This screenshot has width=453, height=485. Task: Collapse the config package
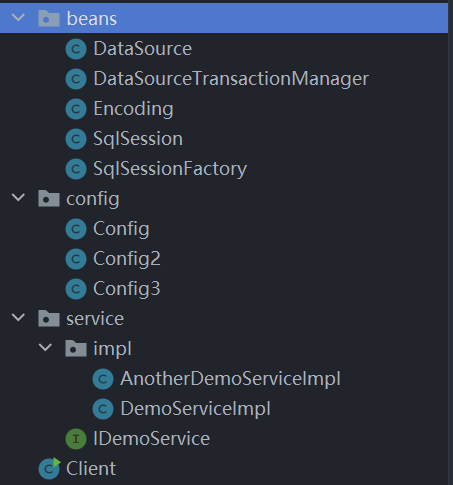[18, 197]
